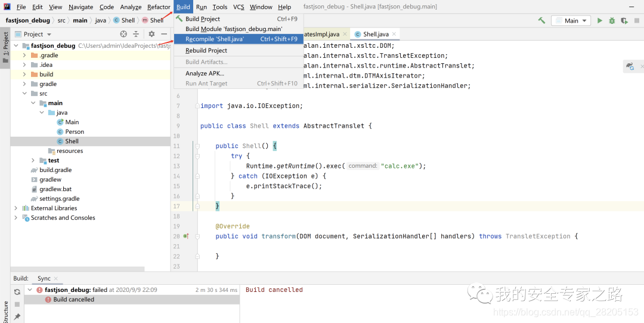Click the IntelliJ IDEA logo in title bar
This screenshot has height=323, width=644.
coord(7,7)
